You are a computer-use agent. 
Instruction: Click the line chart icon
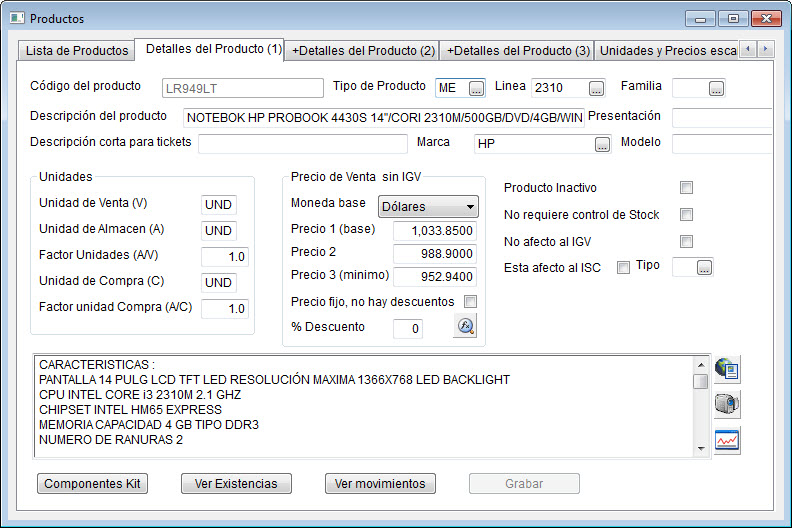[x=727, y=439]
